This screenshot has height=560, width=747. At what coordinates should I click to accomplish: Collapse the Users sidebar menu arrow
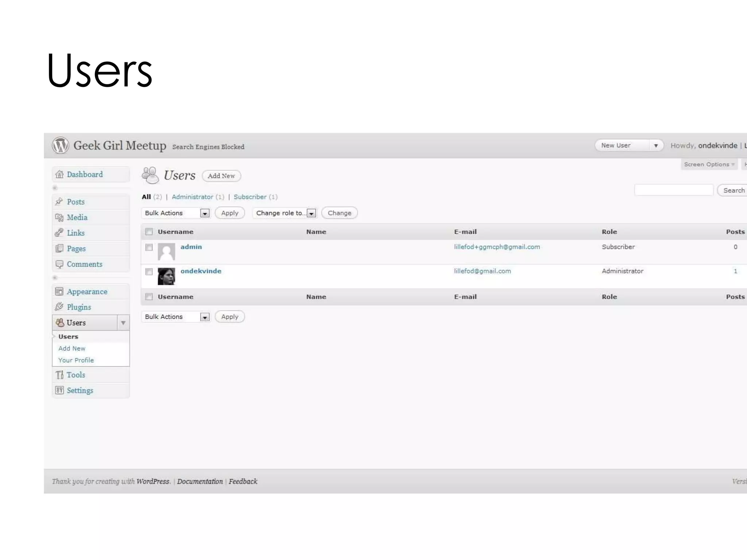click(x=123, y=323)
